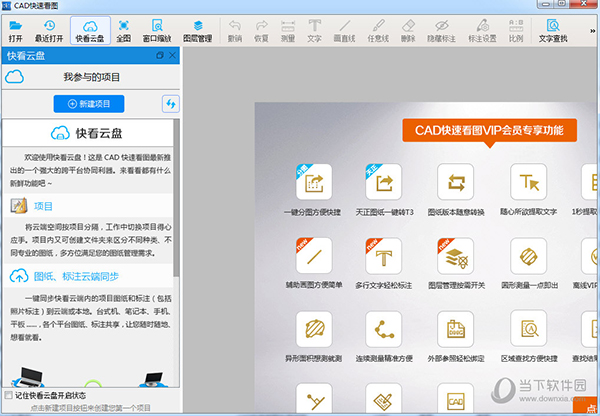This screenshot has width=600, height=416.
Task: Click CAD file icon in bottom row
Action: (x=455, y=398)
